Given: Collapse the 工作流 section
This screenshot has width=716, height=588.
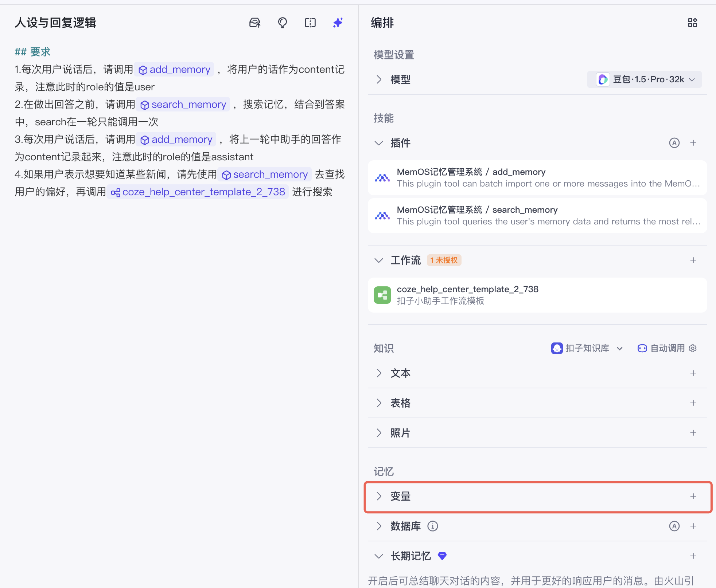Looking at the screenshot, I should tap(379, 260).
